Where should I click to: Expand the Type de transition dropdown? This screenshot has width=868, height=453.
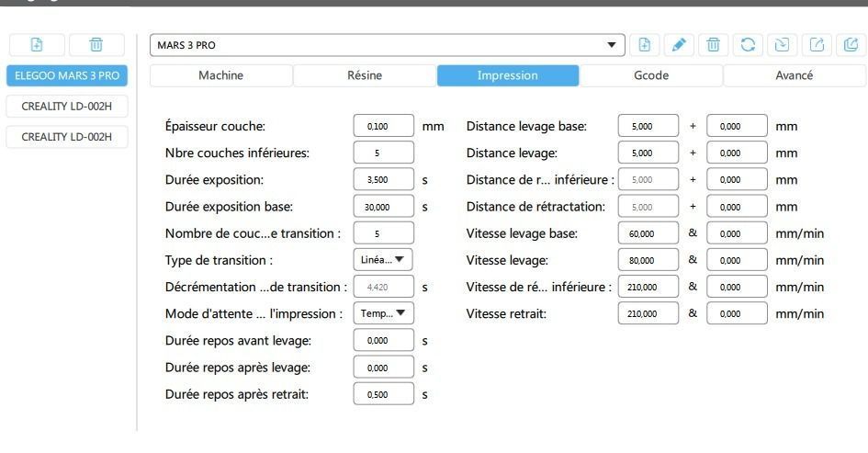tap(383, 260)
